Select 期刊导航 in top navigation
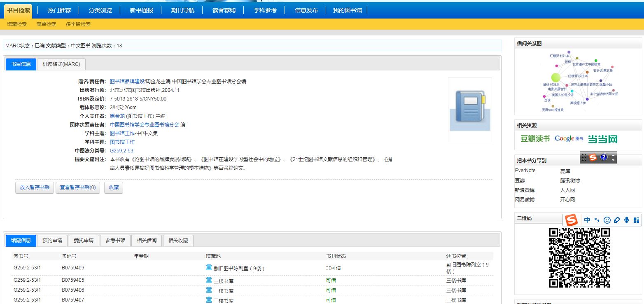The width and height of the screenshot is (644, 304). 183,10
